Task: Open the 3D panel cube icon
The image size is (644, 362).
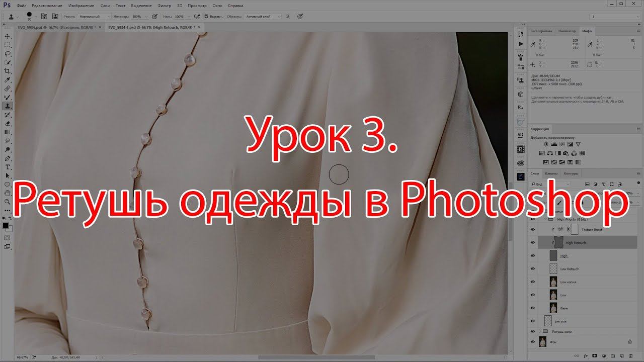Action: tap(521, 95)
